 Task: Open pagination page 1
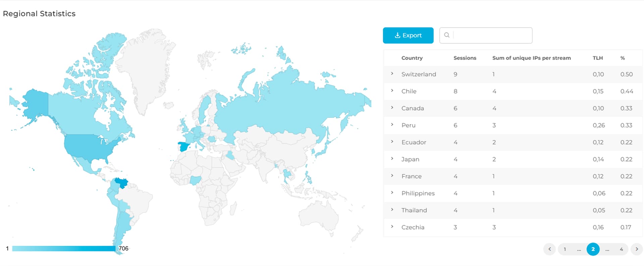[565, 249]
